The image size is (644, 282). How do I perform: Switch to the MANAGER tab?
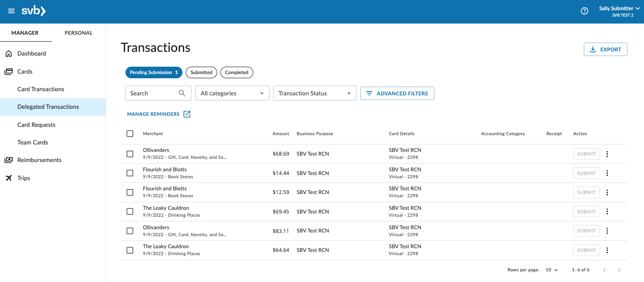point(25,33)
